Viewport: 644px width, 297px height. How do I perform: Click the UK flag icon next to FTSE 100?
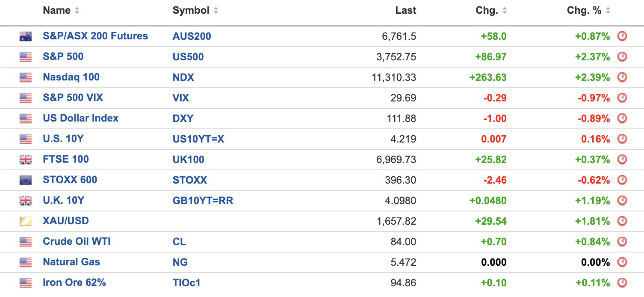click(26, 160)
